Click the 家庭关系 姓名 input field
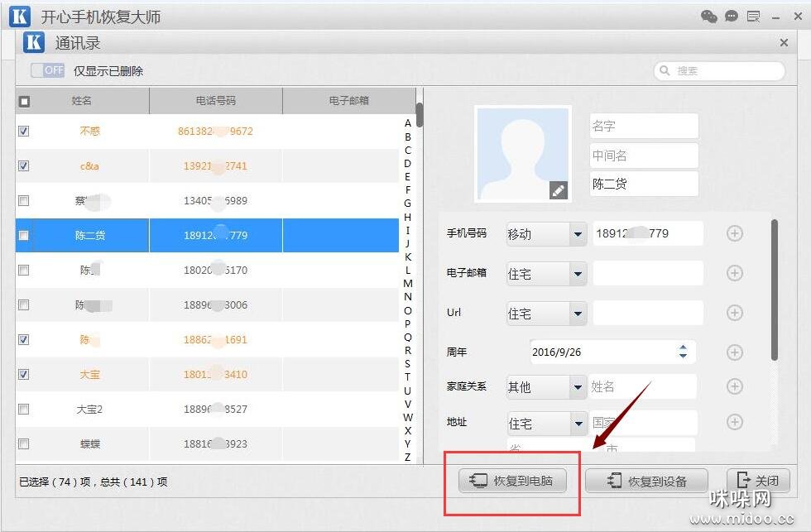The height and width of the screenshot is (532, 811). tap(642, 386)
